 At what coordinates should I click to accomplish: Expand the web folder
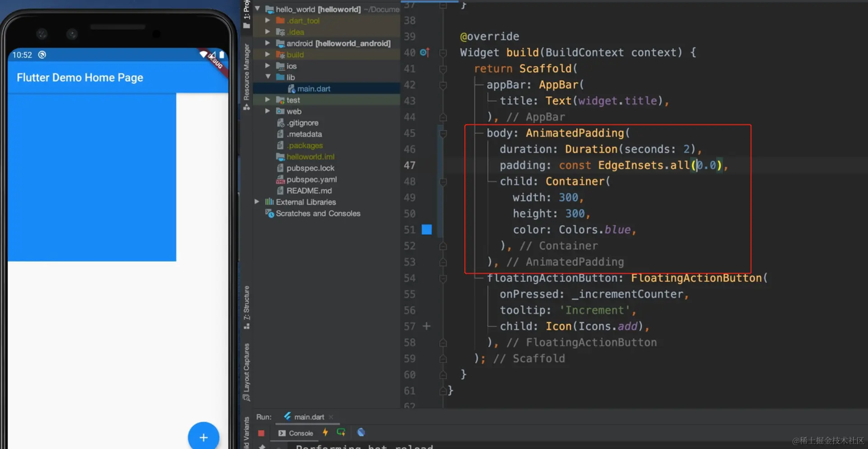pos(268,111)
